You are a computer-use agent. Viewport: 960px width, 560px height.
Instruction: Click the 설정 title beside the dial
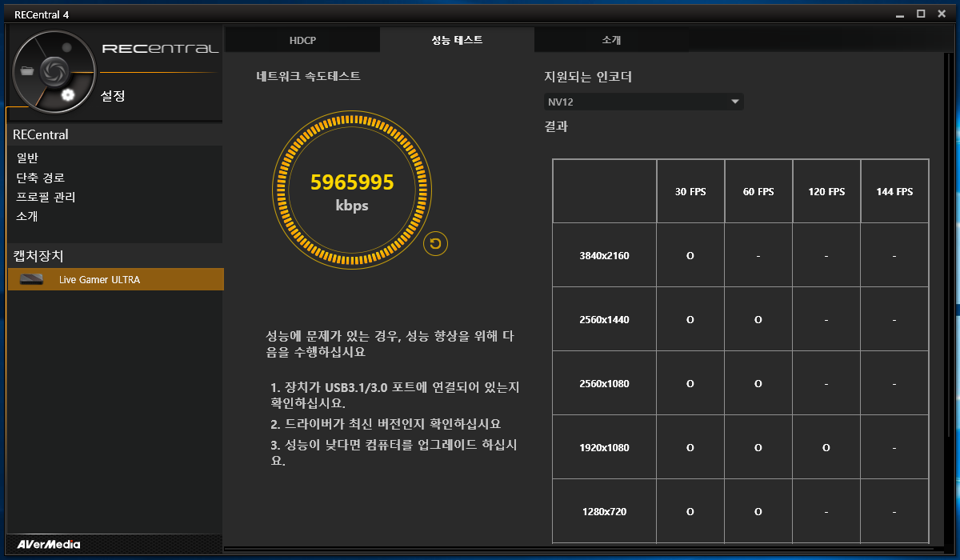tap(113, 96)
